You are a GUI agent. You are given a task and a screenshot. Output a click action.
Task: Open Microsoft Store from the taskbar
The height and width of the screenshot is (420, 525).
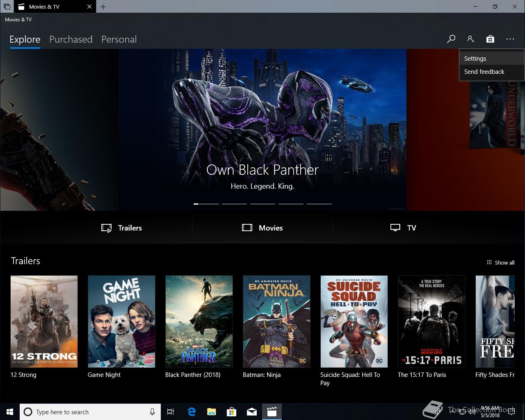point(232,412)
